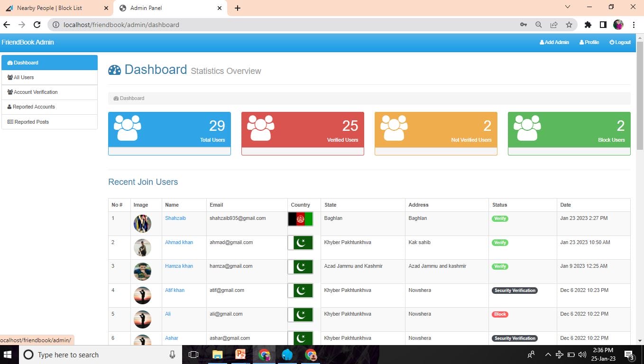This screenshot has height=364, width=644.
Task: Click Block status badge for Ali
Action: tap(500, 314)
